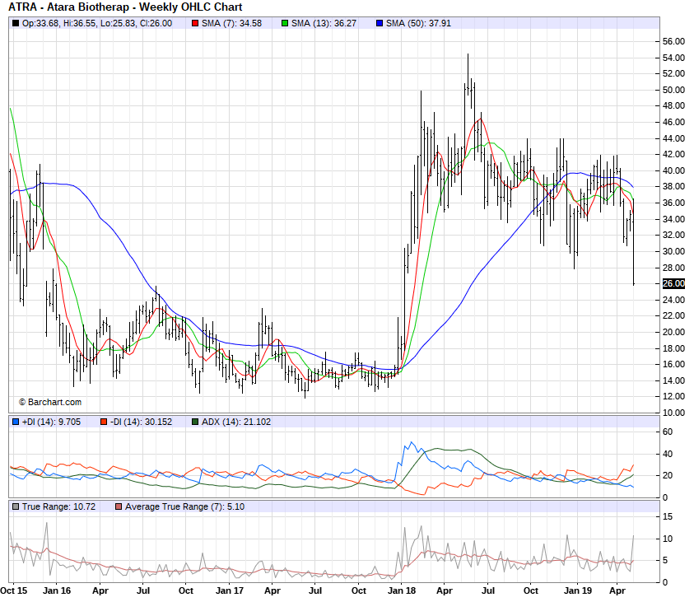Image resolution: width=694 pixels, height=616 pixels.
Task: Click the highlighted 26.00 current price marker
Action: point(673,283)
